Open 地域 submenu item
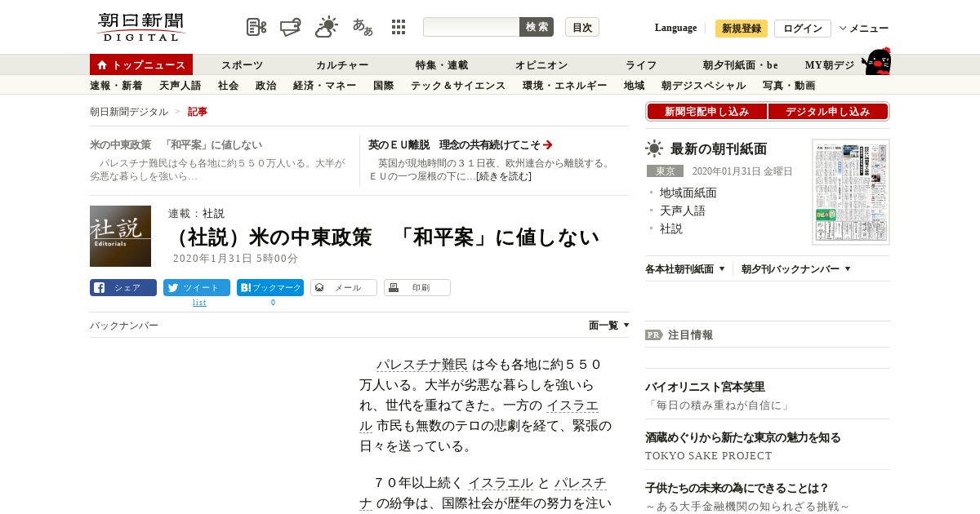This screenshot has height=514, width=980. (634, 85)
